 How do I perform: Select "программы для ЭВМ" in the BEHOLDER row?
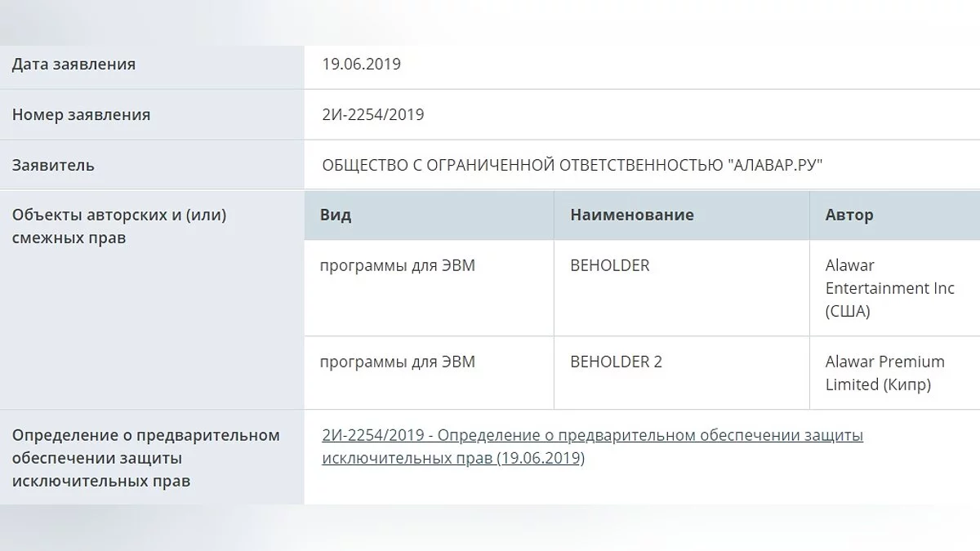tap(397, 266)
